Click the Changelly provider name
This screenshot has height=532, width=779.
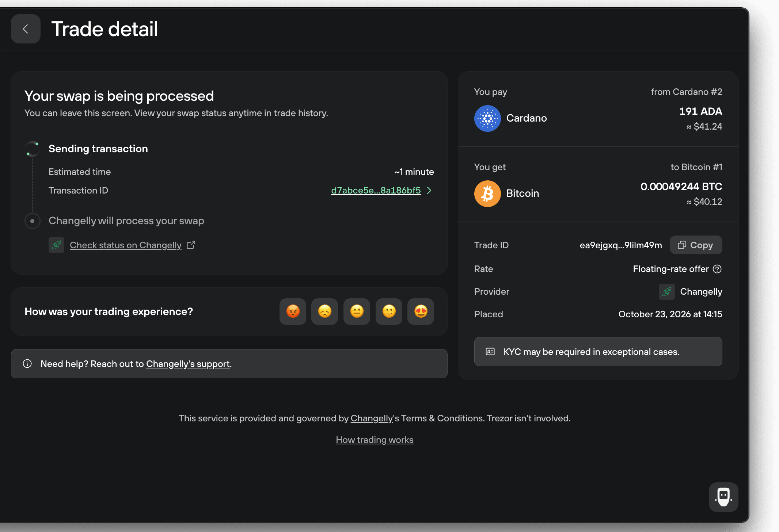click(701, 292)
